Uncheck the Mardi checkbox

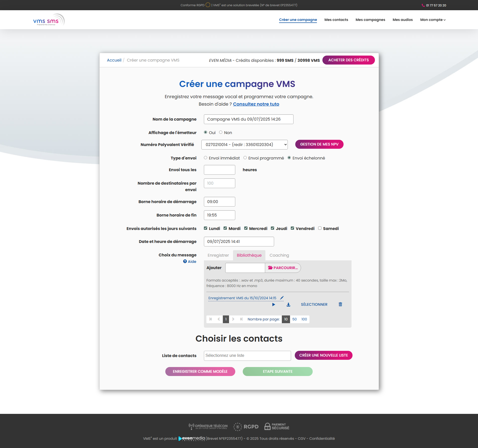click(225, 228)
